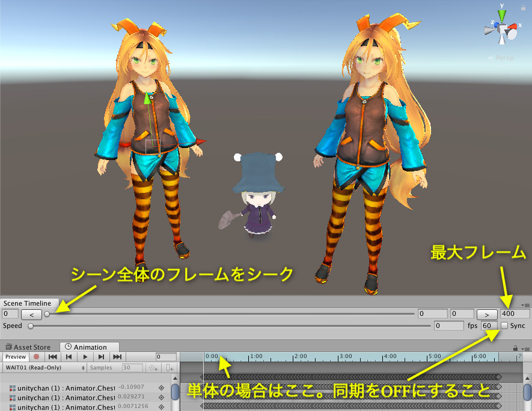Click the Scene view lock icon

[523, 7]
